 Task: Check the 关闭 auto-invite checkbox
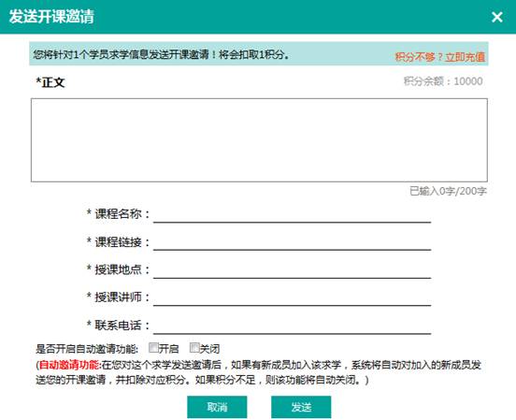194,348
